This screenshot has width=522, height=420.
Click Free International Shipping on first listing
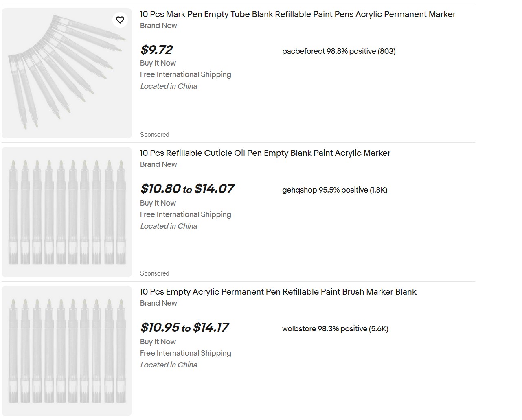tap(185, 74)
